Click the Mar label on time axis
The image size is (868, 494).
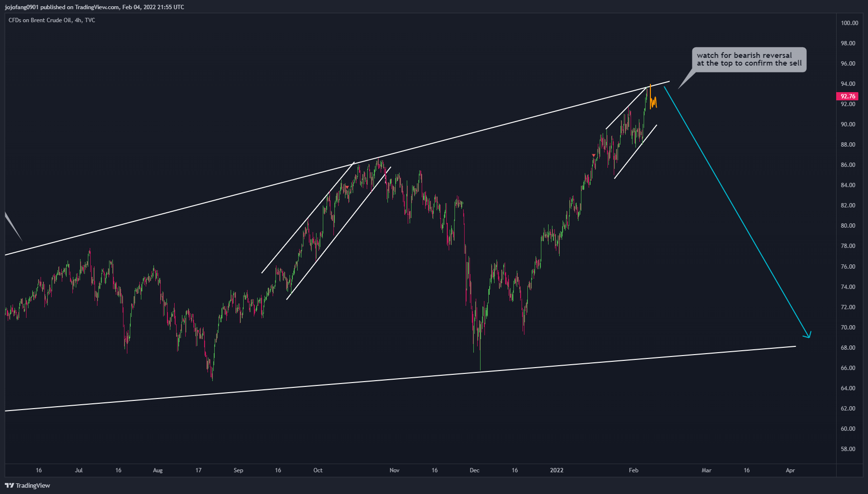pyautogui.click(x=706, y=470)
